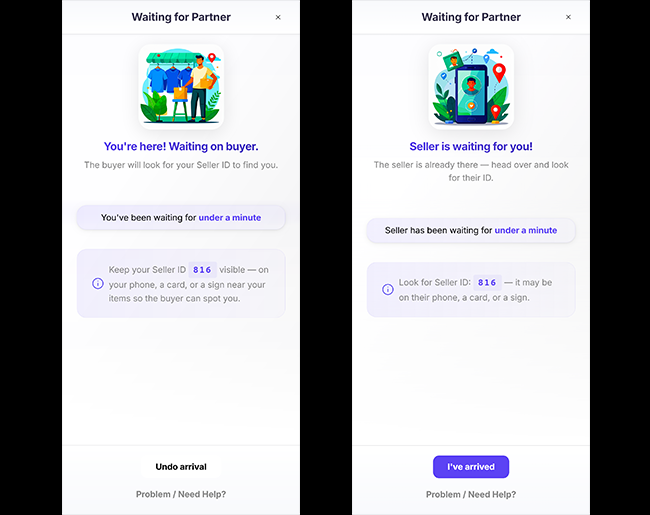
Task: Click the clothing rack seller illustration
Action: tap(181, 86)
